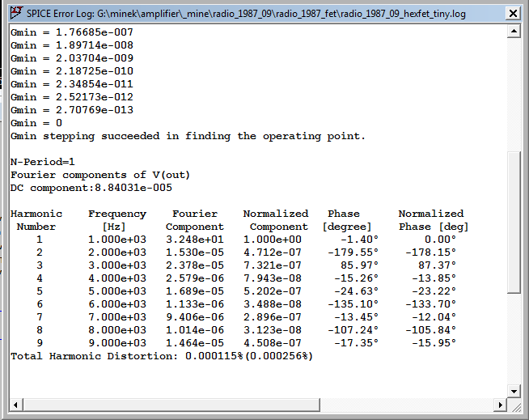
Task: Click the frequency value 1.000e+03
Action: pyautogui.click(x=117, y=240)
